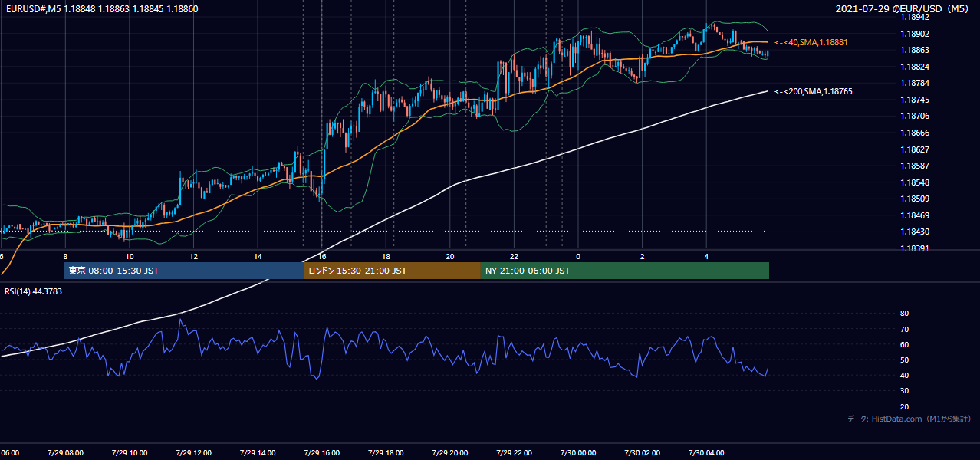Click the 7/30 00:00 time axis label
Image resolution: width=980 pixels, height=460 pixels.
578,452
